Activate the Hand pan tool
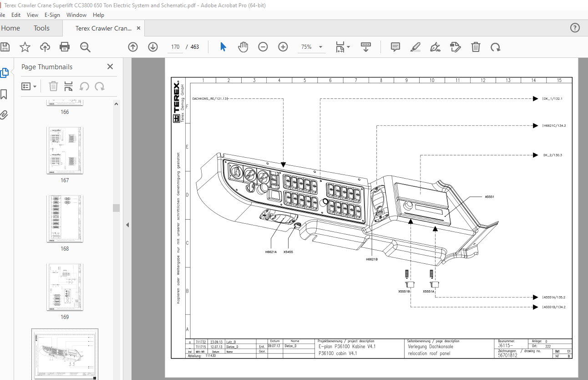The height and width of the screenshot is (380, 588). (243, 47)
